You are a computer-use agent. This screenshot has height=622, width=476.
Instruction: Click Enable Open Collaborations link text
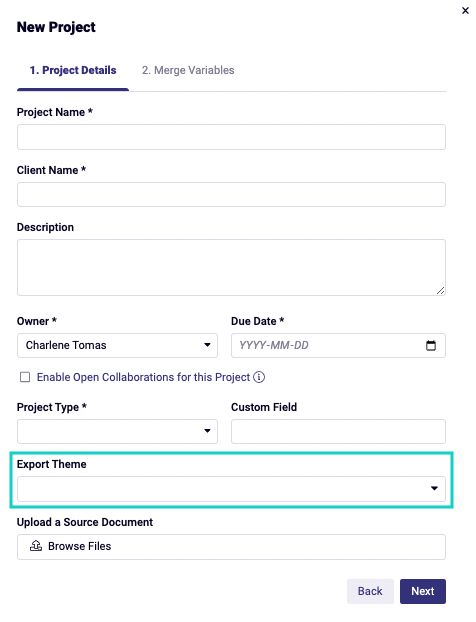click(143, 377)
